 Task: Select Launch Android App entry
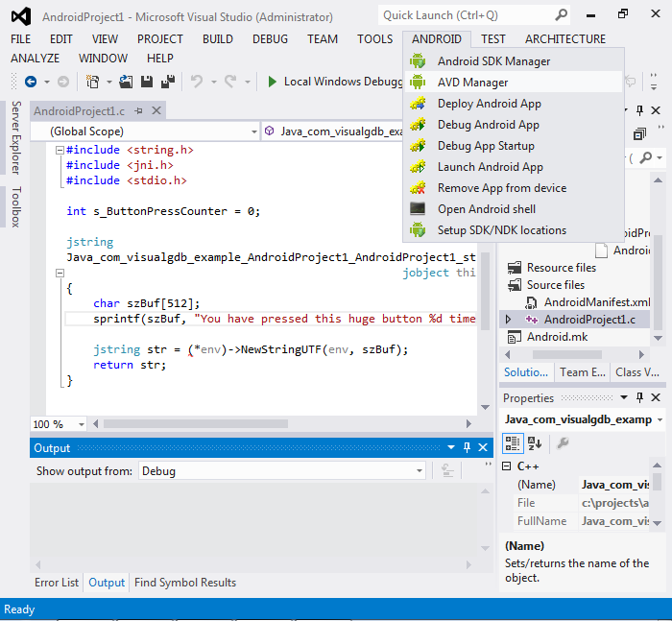click(x=514, y=167)
